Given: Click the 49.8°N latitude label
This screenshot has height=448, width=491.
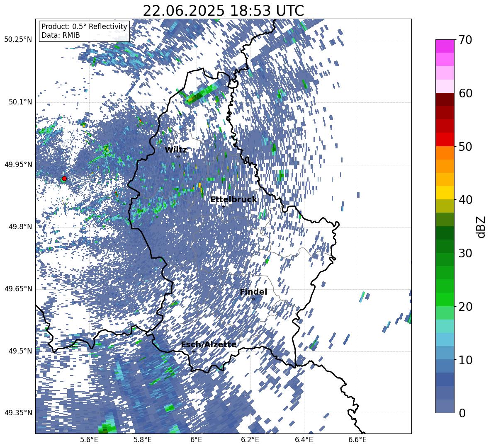Looking at the screenshot, I should (x=20, y=227).
